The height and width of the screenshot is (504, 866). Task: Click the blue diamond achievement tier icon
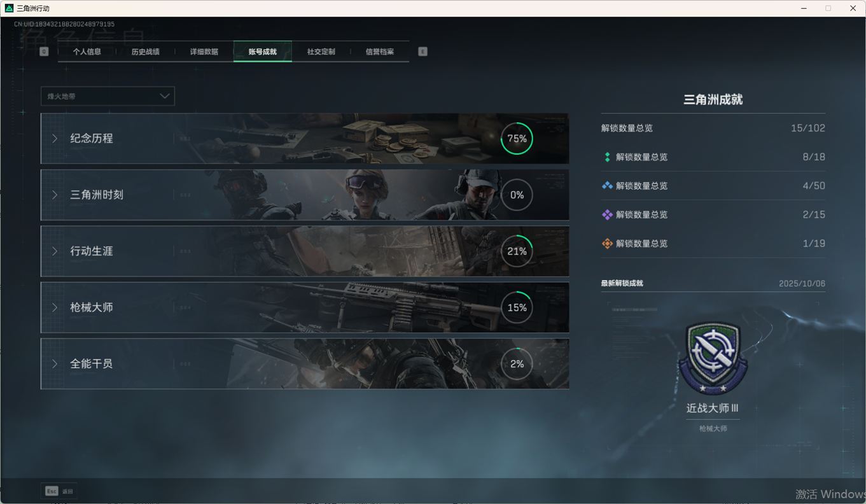click(x=607, y=186)
